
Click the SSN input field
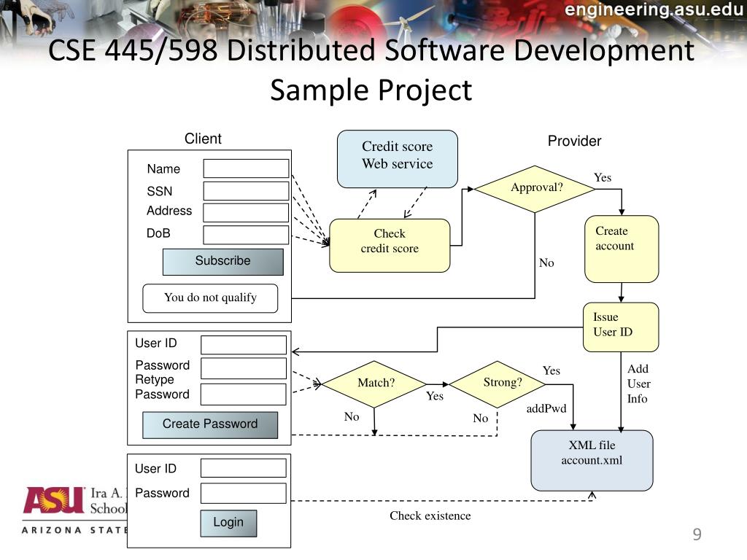246,191
